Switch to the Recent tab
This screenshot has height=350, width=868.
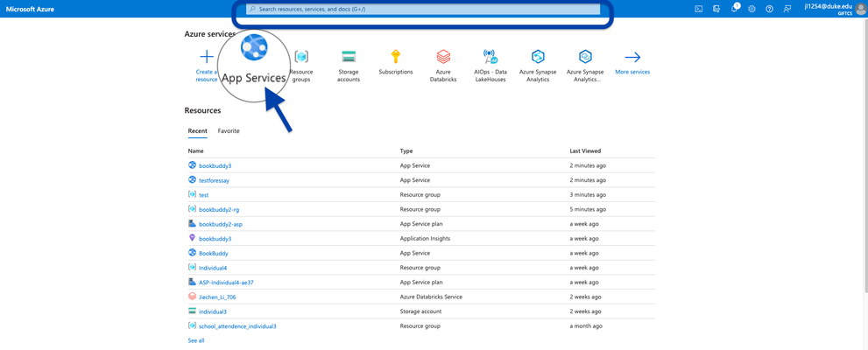[197, 131]
